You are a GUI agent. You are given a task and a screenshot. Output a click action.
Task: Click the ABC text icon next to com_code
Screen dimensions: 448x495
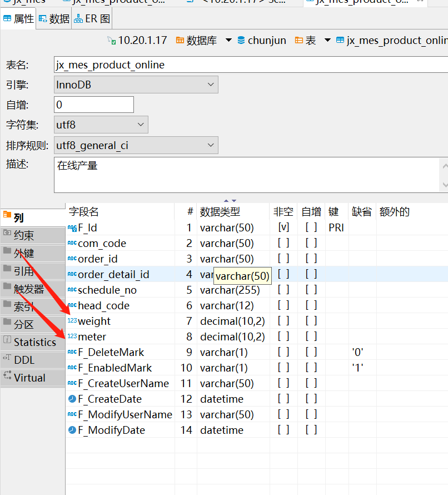tap(73, 243)
